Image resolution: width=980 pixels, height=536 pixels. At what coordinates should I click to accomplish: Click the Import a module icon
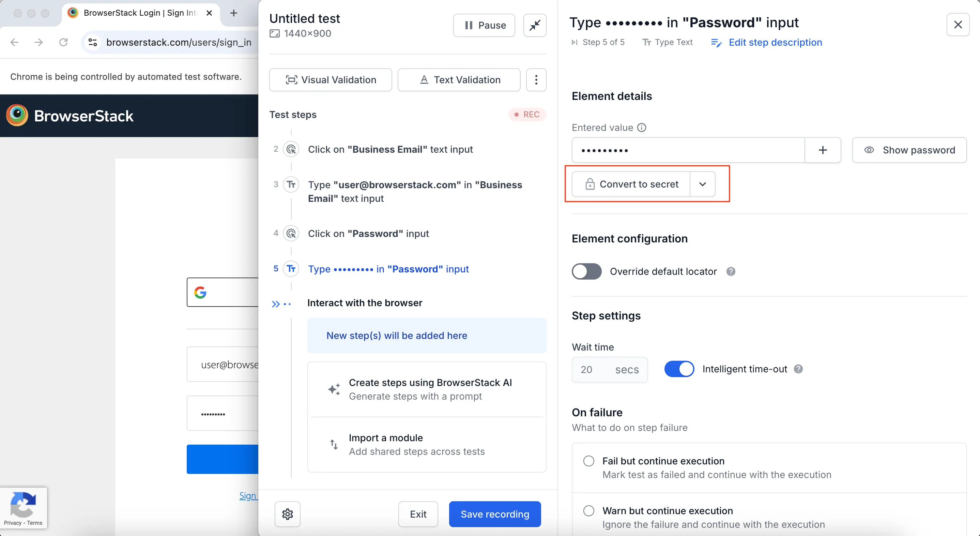point(334,444)
